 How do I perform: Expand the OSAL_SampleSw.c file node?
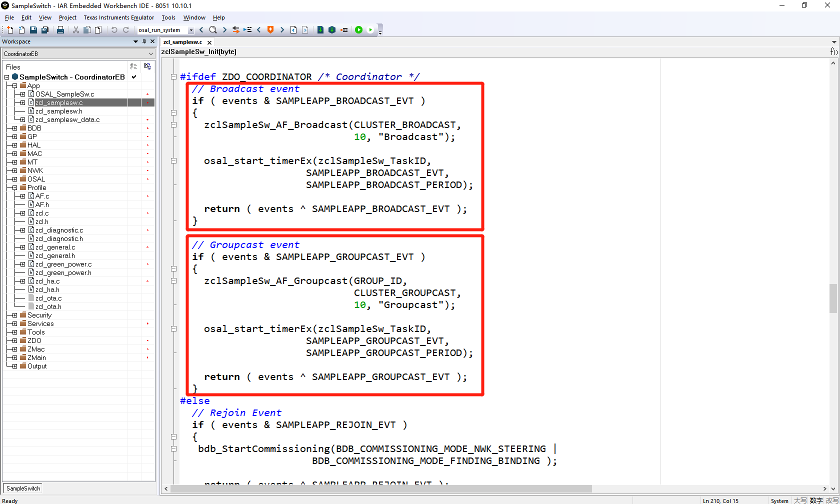[x=22, y=94]
